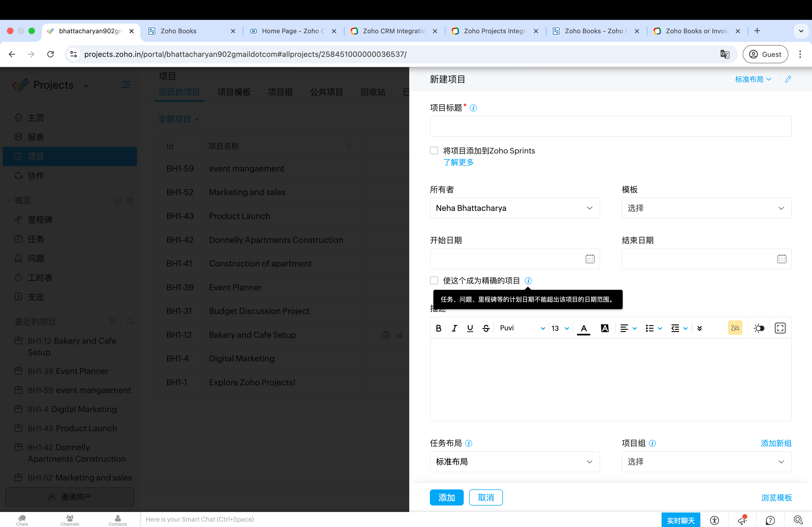The height and width of the screenshot is (527, 812).
Task: Click the 浏览模板 link
Action: pyautogui.click(x=776, y=497)
